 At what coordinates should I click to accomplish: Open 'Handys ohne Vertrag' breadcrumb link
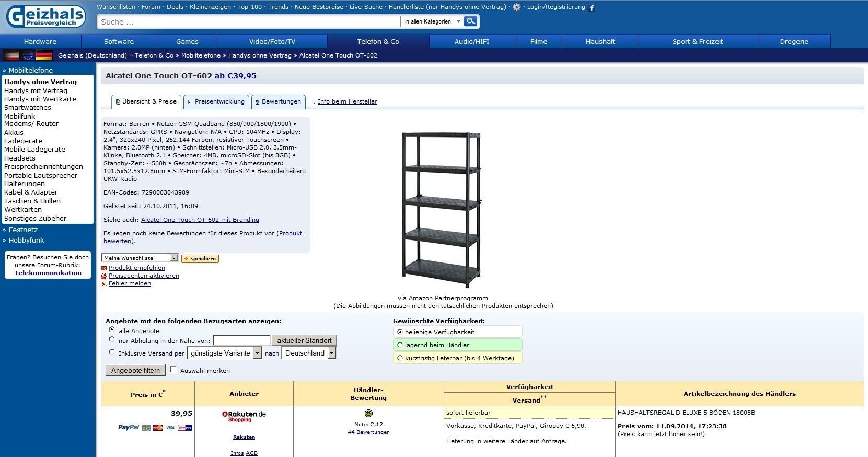(x=260, y=55)
